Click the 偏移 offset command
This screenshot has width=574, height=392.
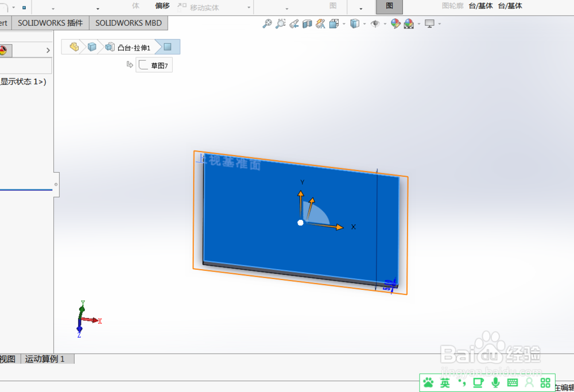click(x=162, y=6)
